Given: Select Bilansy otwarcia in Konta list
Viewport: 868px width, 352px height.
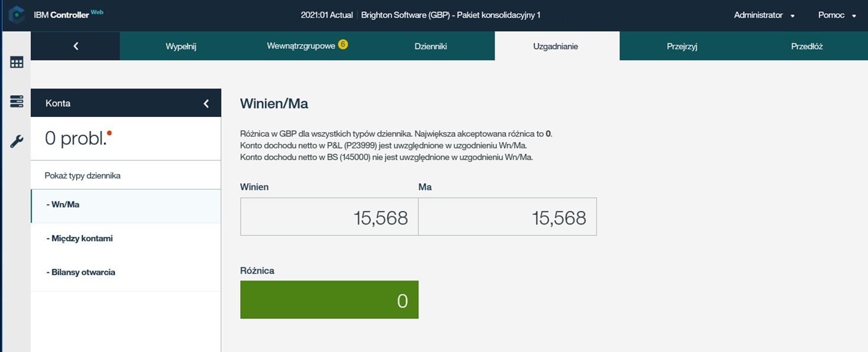Looking at the screenshot, I should click(x=80, y=272).
